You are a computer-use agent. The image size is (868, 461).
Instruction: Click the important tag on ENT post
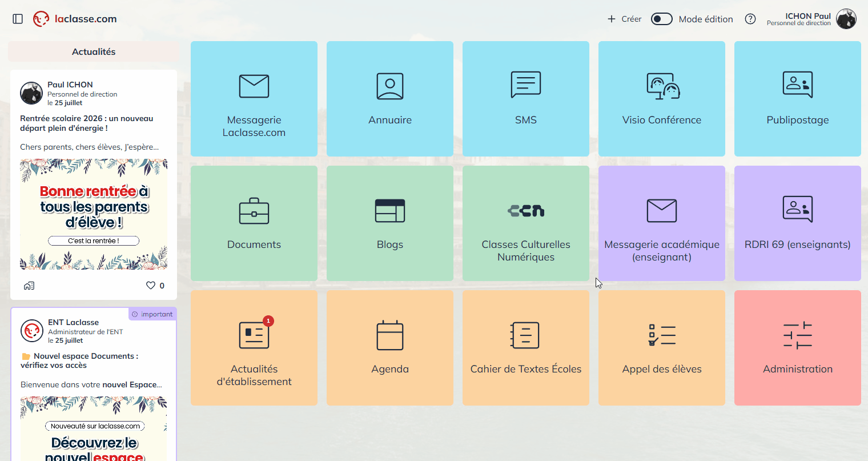tap(152, 314)
